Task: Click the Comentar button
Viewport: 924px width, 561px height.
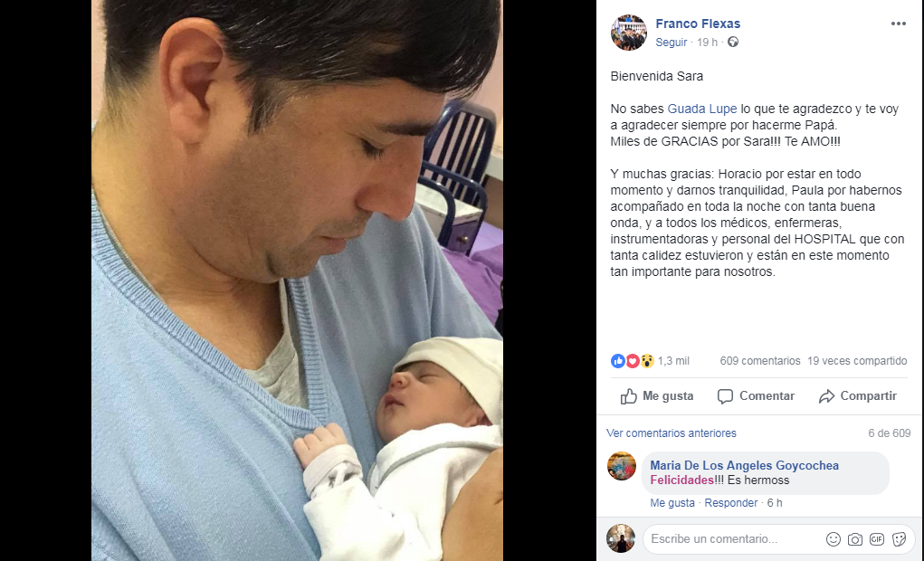Action: [756, 396]
